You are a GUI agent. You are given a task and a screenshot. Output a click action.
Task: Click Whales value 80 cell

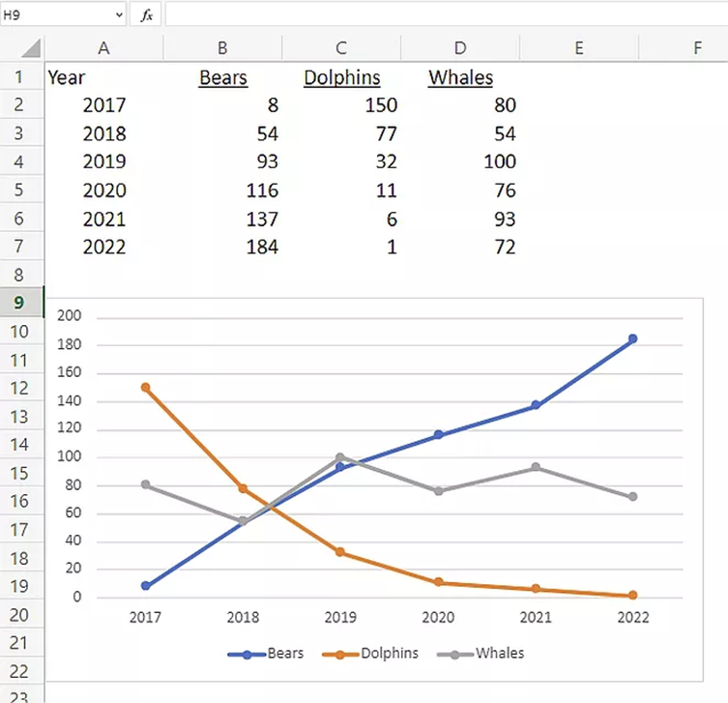(460, 105)
